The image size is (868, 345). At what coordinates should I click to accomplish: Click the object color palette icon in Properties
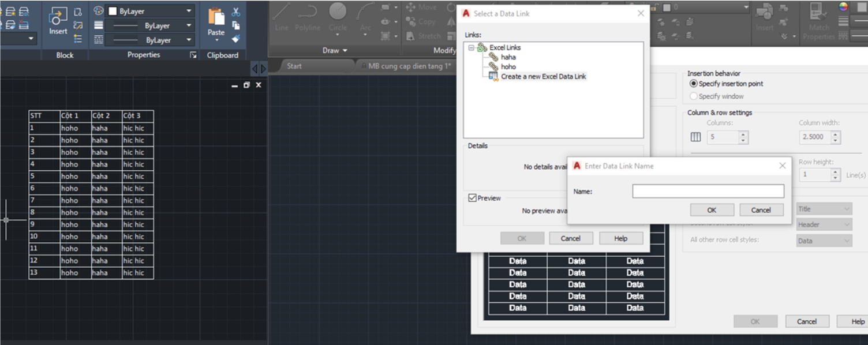point(98,11)
